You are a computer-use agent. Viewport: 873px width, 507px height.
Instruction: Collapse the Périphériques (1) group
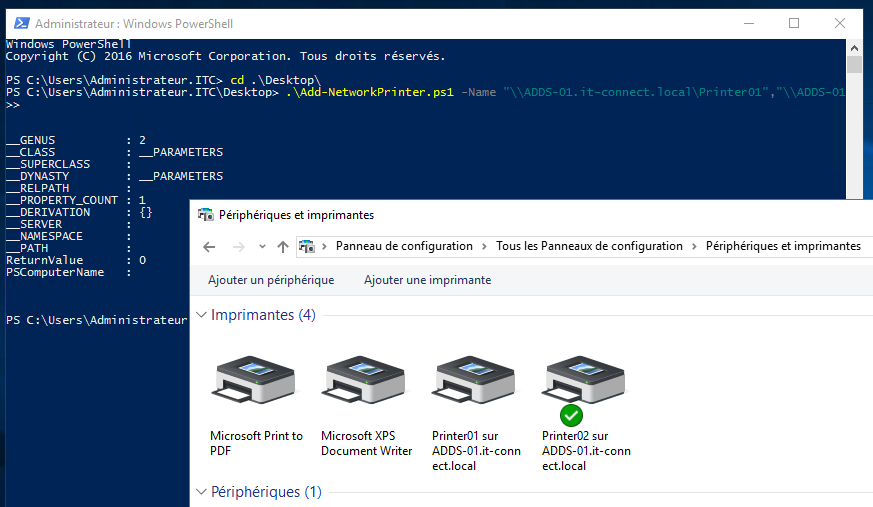coord(202,492)
